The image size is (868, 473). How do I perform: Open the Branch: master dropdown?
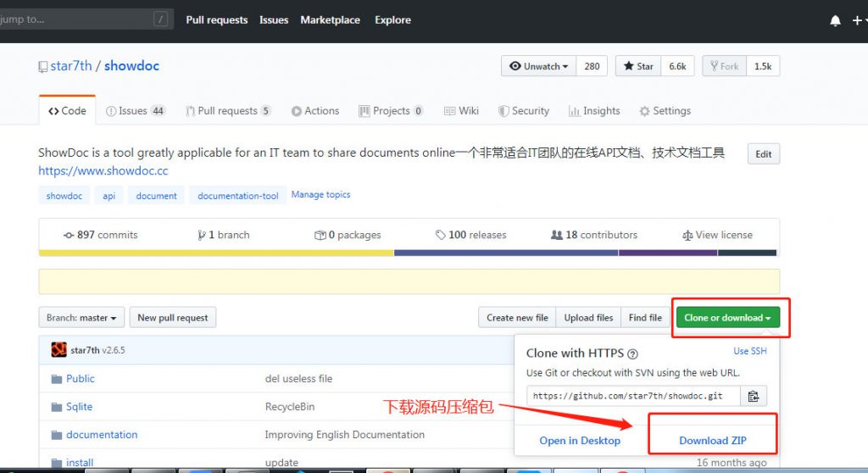(81, 317)
